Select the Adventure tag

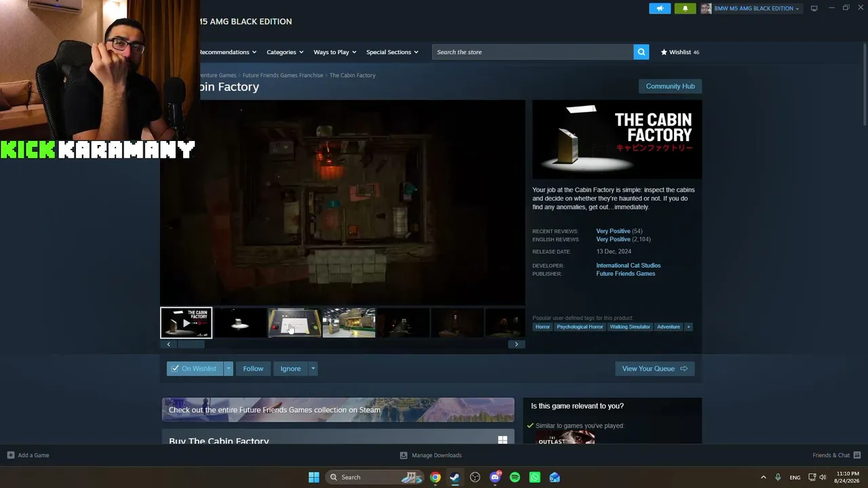(668, 327)
